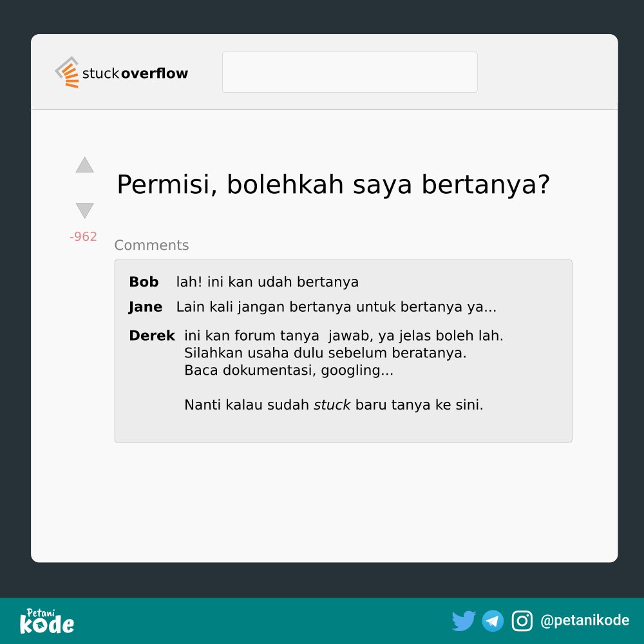Click the Petani Kode logo
The width and height of the screenshot is (644, 644).
[x=47, y=621]
